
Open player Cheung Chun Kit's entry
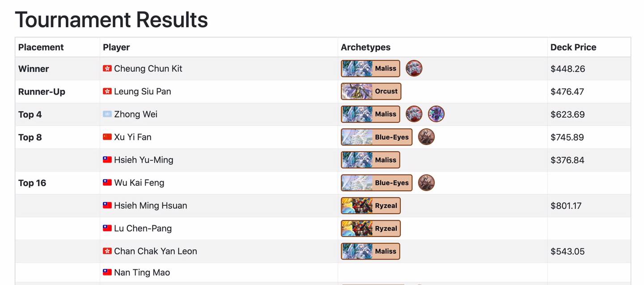click(x=148, y=68)
